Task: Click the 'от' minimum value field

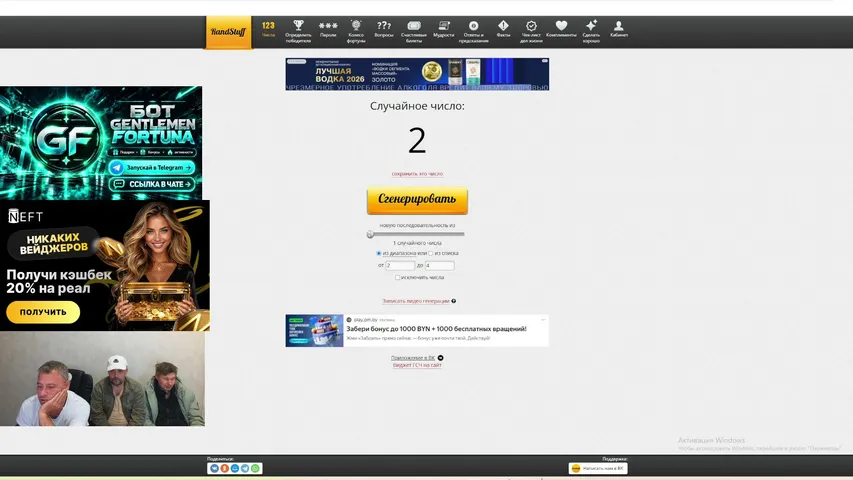Action: pos(400,266)
